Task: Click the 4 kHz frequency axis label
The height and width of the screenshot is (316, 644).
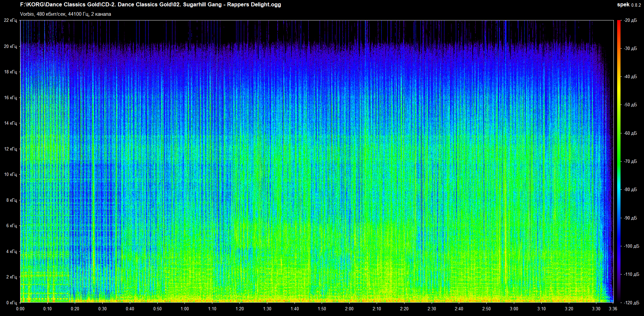Action: tap(11, 251)
